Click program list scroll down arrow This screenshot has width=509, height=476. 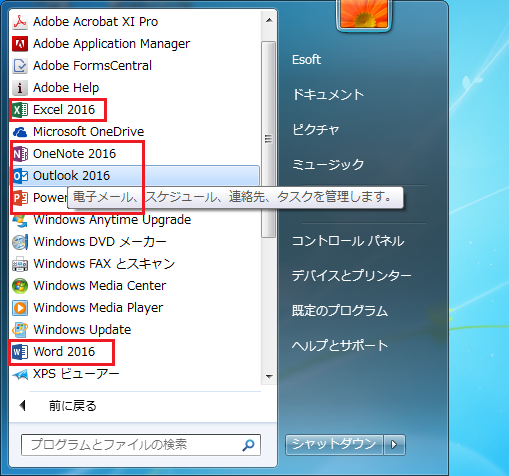tap(269, 377)
